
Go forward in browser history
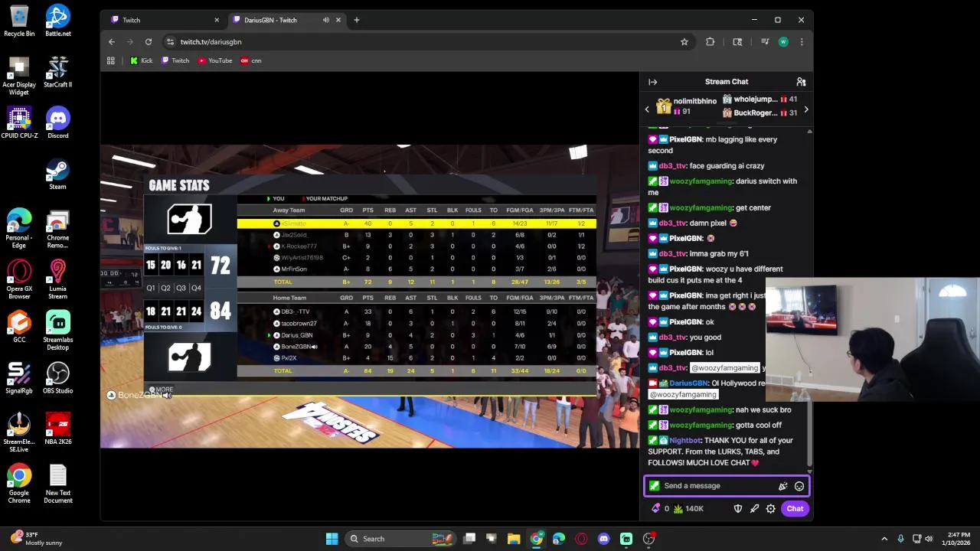[130, 42]
